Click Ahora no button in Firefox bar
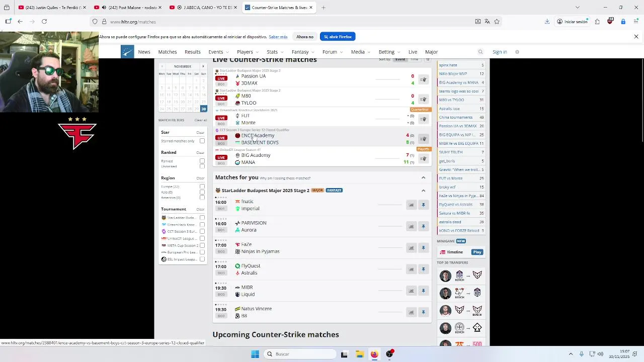 click(305, 37)
